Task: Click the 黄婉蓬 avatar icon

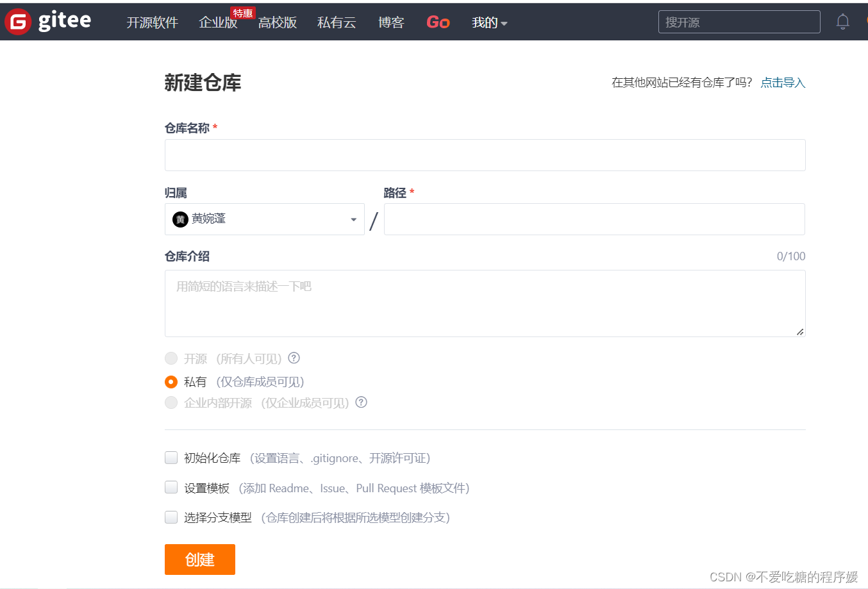Action: (180, 219)
